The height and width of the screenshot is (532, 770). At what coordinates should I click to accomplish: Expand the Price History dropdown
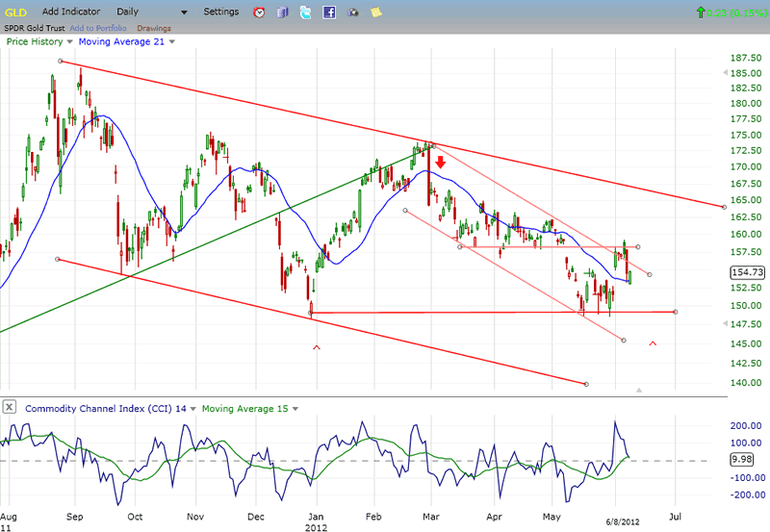point(69,41)
